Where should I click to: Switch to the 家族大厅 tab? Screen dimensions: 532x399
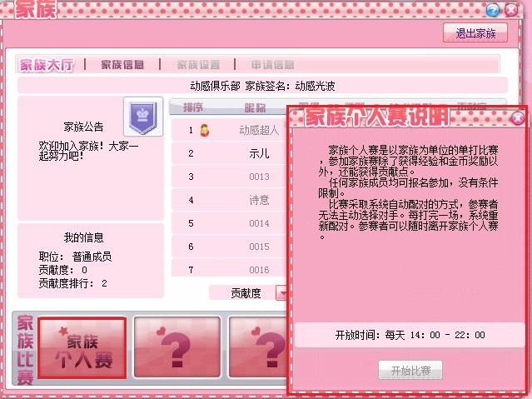click(x=47, y=64)
